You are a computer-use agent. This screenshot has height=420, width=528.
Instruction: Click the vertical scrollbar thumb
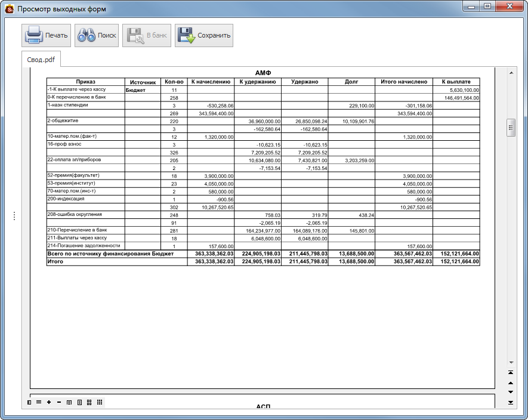511,128
